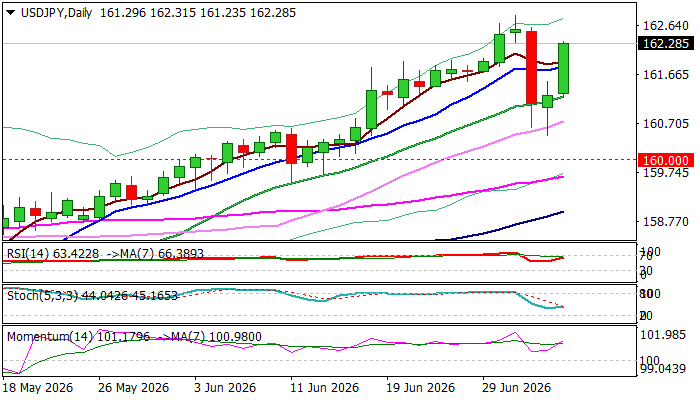Click the 26 May 2026 date label

click(x=133, y=387)
